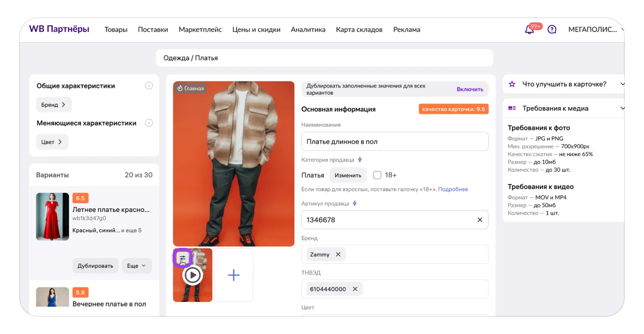This screenshot has width=644, height=334.
Task: Click info icon beside Общие характеристики
Action: [149, 86]
